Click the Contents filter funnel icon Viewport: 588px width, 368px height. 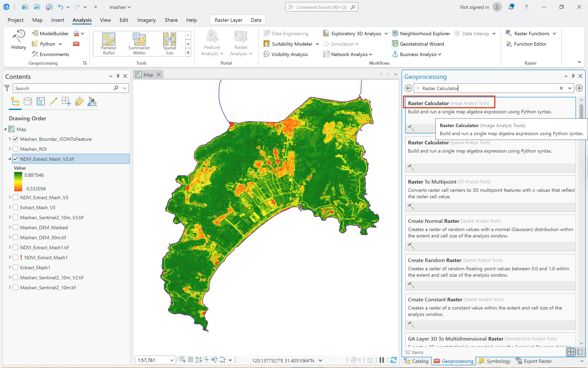point(7,88)
